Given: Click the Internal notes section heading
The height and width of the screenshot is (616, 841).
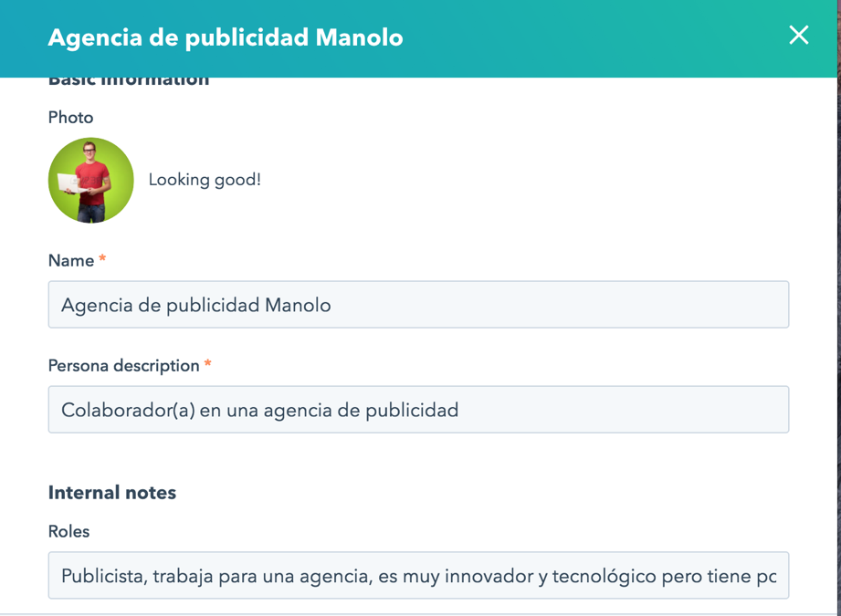Looking at the screenshot, I should (x=112, y=493).
